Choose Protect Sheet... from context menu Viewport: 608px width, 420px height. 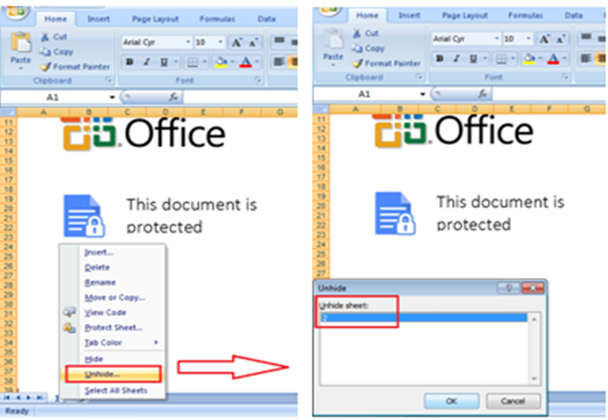pyautogui.click(x=112, y=328)
